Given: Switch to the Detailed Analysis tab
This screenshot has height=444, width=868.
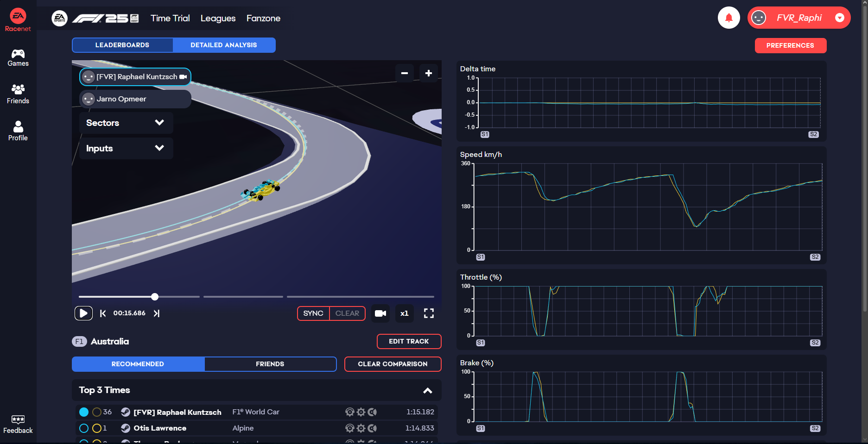Looking at the screenshot, I should point(224,45).
